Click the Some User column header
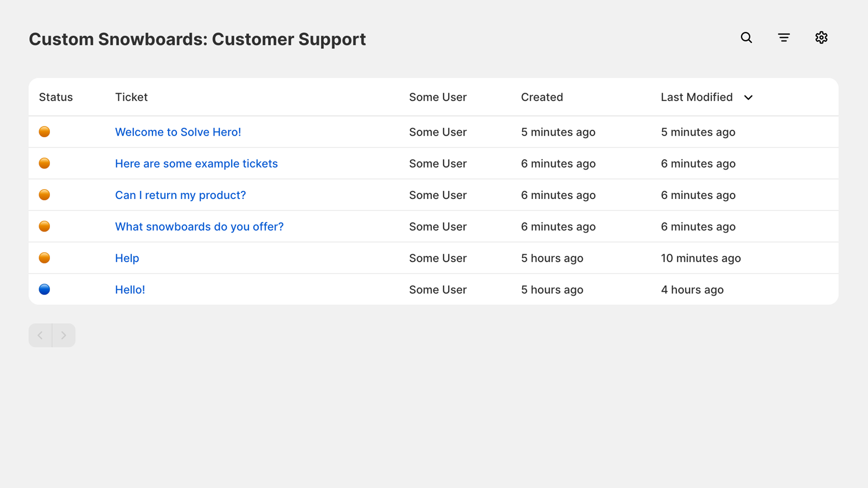 (437, 97)
